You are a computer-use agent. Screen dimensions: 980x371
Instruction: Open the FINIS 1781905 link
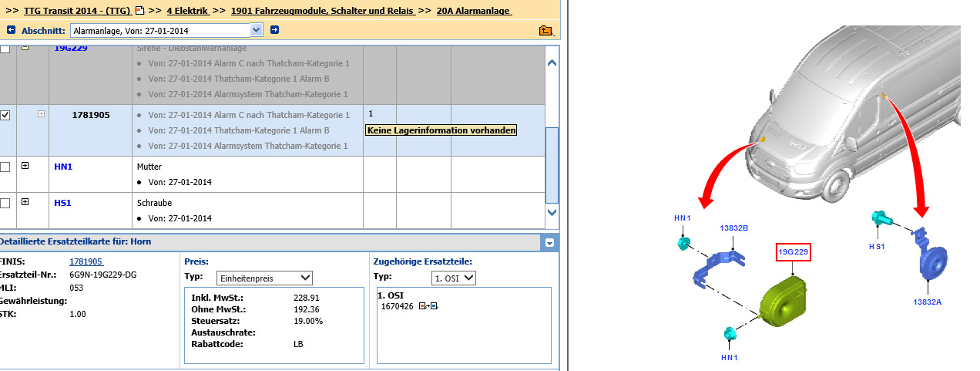86,261
